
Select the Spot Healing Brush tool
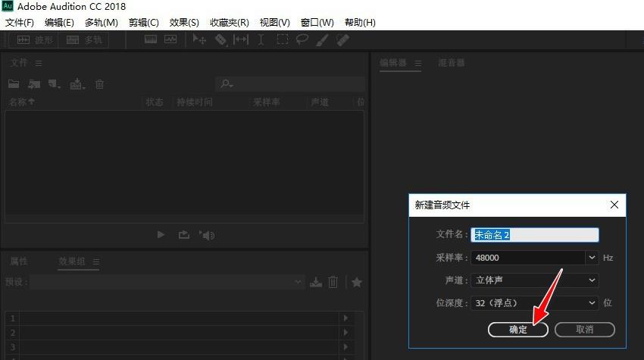(342, 40)
